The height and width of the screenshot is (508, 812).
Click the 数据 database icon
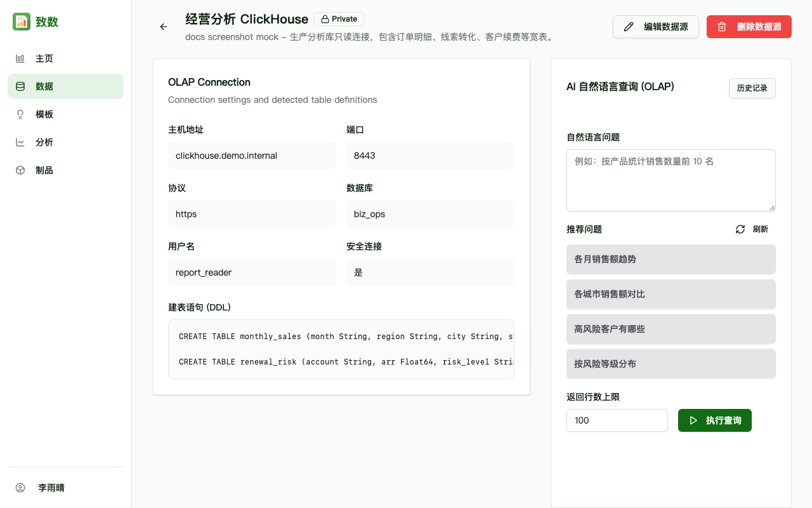(20, 86)
